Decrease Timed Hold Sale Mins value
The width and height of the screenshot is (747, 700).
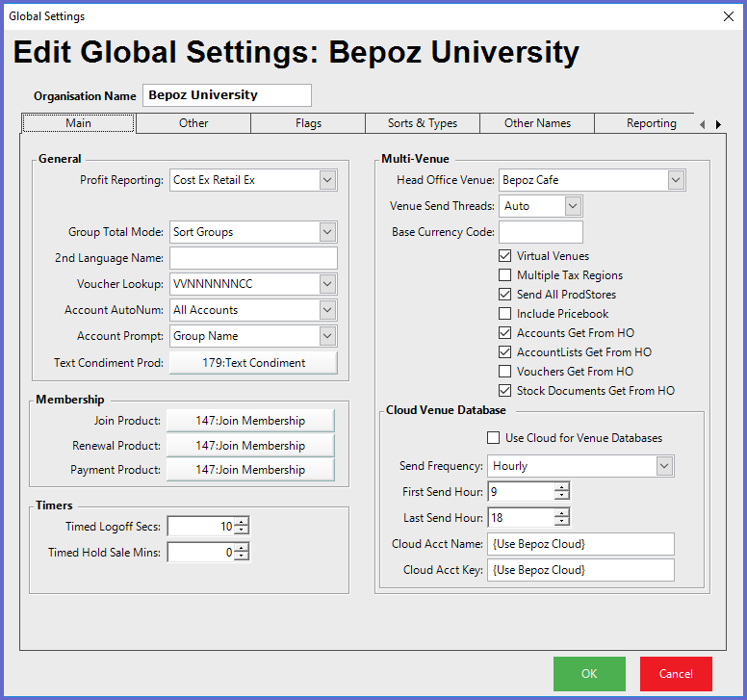(x=242, y=557)
